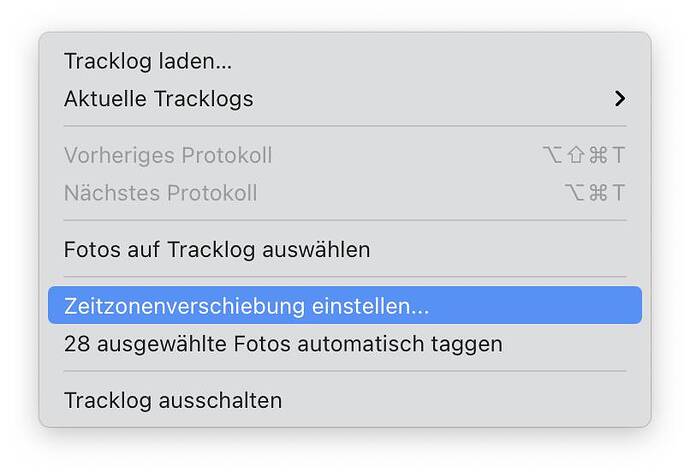Choose Tracklog laden… menu entry
Screen dimensions: 690x472
[x=148, y=61]
